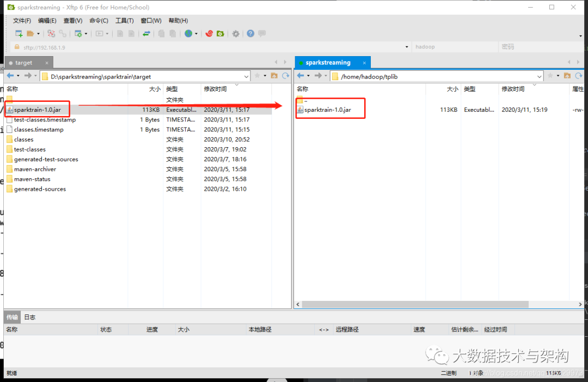588x382 pixels.
Task: Close the target tab
Action: click(x=47, y=63)
